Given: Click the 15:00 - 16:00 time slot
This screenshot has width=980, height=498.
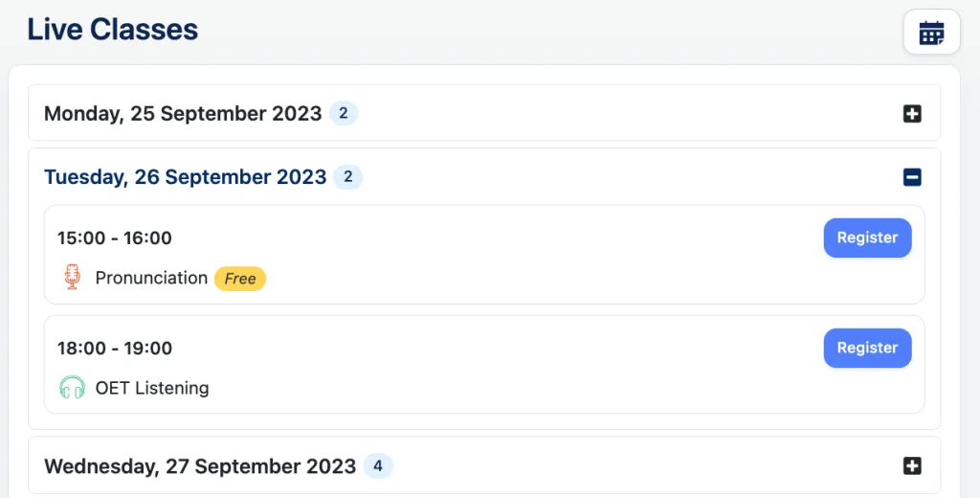Looking at the screenshot, I should point(115,238).
